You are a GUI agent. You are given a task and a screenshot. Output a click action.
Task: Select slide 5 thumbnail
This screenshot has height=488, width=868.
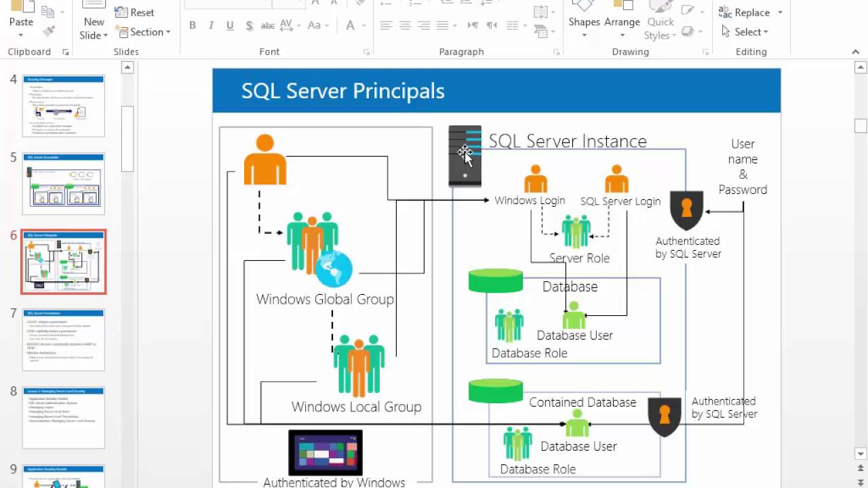click(x=64, y=184)
